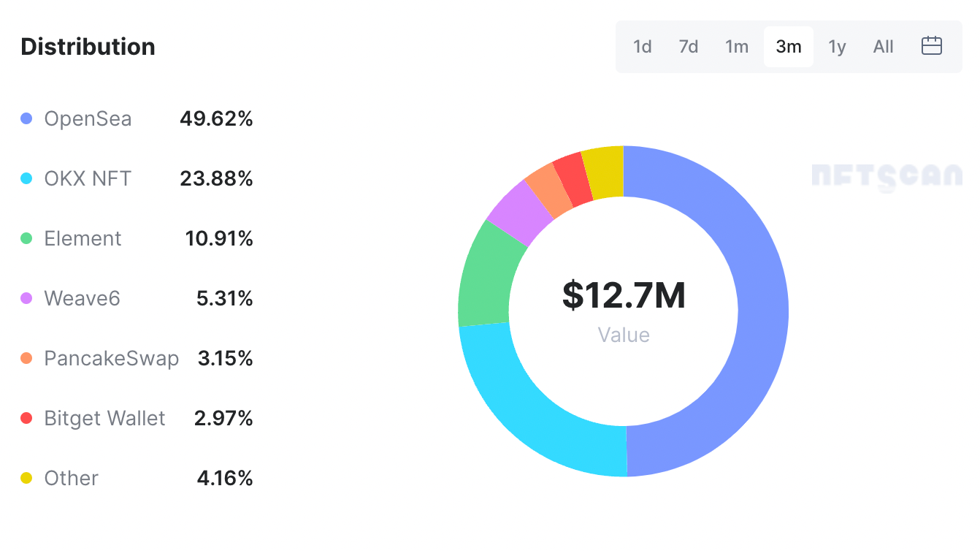Toggle the Element legend label
This screenshot has width=980, height=551.
(x=83, y=238)
